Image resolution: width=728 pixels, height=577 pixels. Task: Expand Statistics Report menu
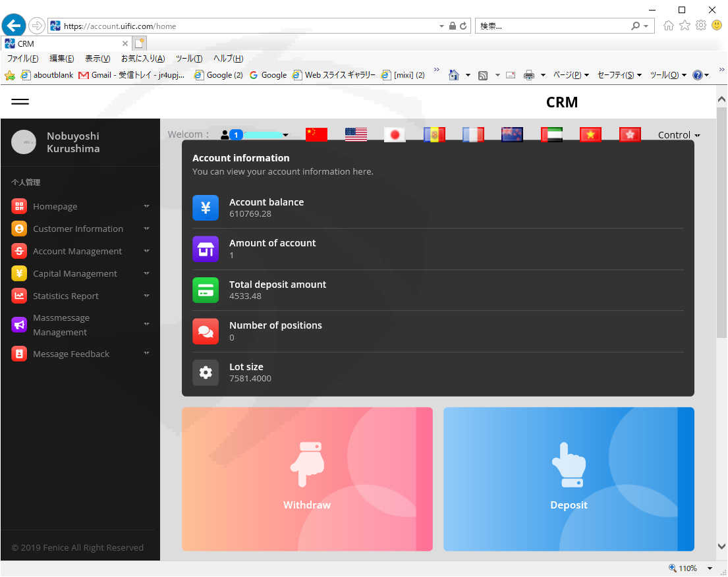point(80,296)
